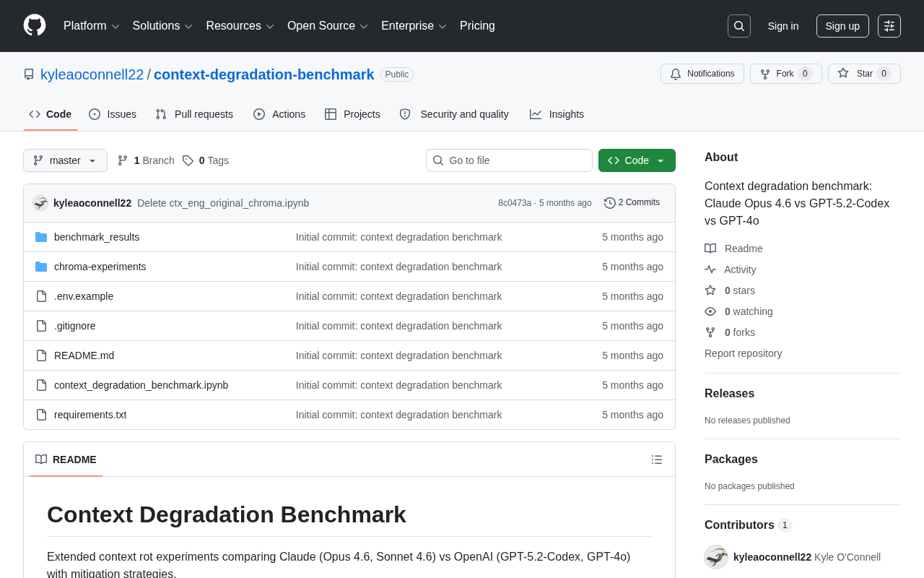Click the chroma-experiments folder icon
The width and height of the screenshot is (924, 578).
click(x=41, y=267)
